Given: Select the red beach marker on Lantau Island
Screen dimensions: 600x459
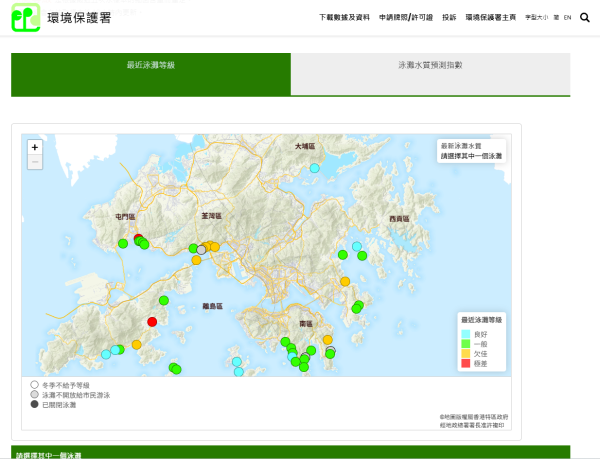Looking at the screenshot, I should point(152,322).
